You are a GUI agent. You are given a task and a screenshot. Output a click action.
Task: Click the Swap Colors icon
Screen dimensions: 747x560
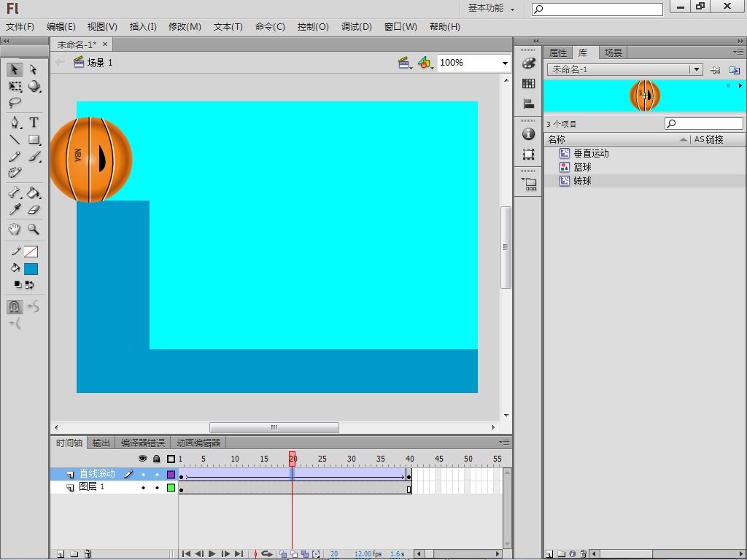pos(29,285)
